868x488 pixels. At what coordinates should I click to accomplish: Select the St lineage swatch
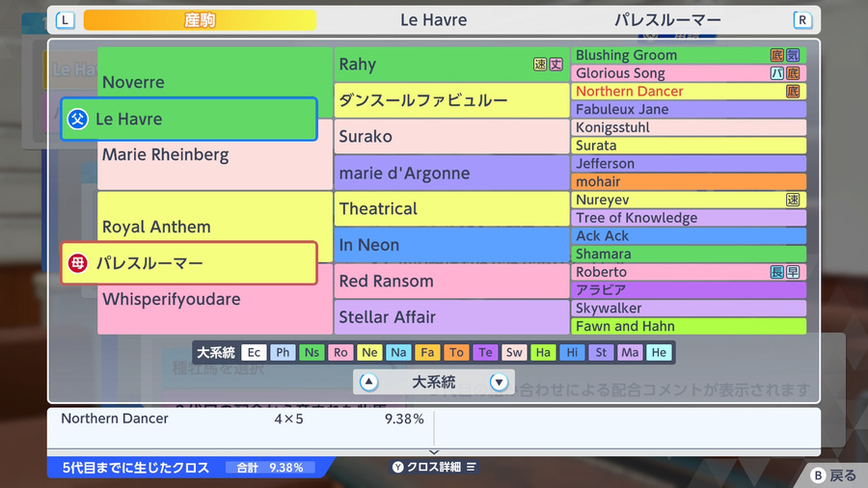pos(601,352)
